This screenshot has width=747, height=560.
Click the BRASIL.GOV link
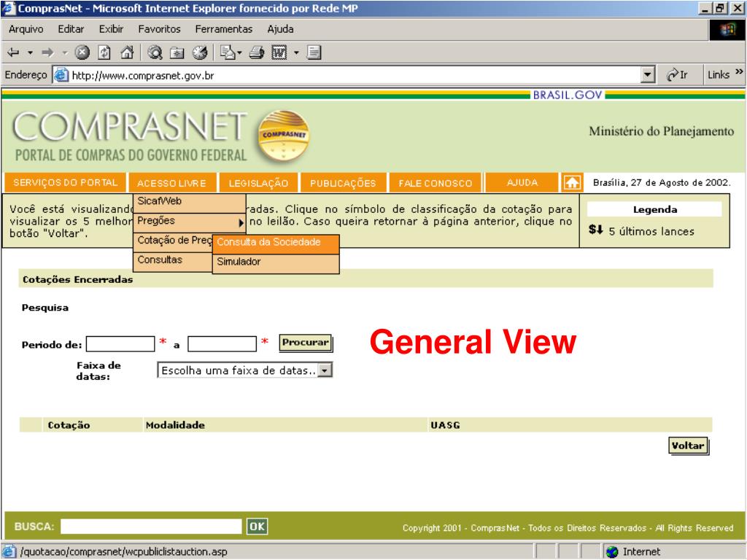coord(568,95)
